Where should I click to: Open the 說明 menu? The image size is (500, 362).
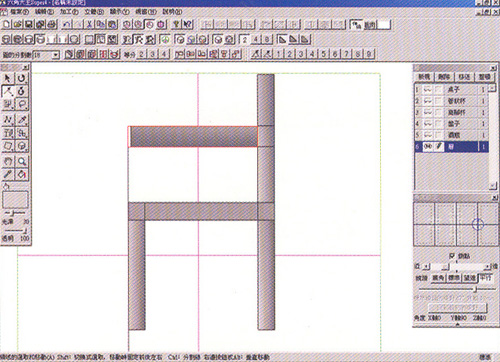(172, 12)
